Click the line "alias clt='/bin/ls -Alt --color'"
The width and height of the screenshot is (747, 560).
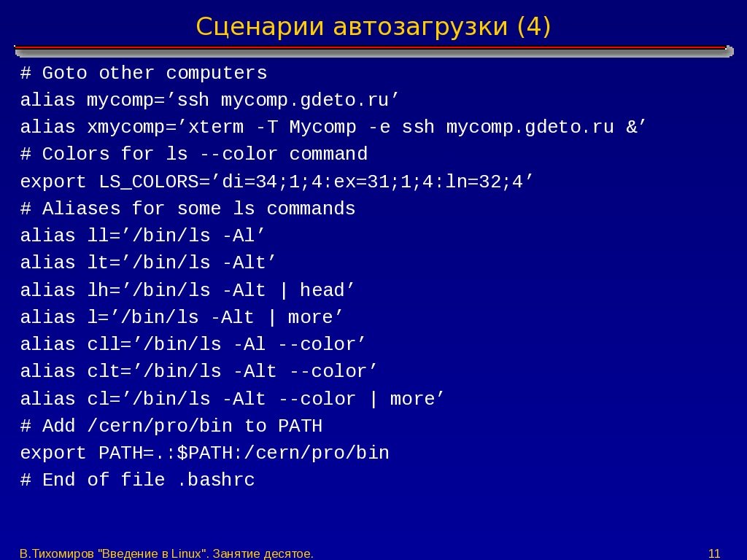pos(198,371)
